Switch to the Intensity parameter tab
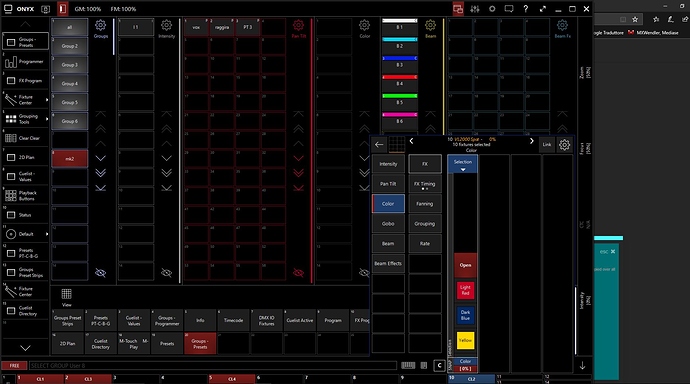 tap(388, 164)
